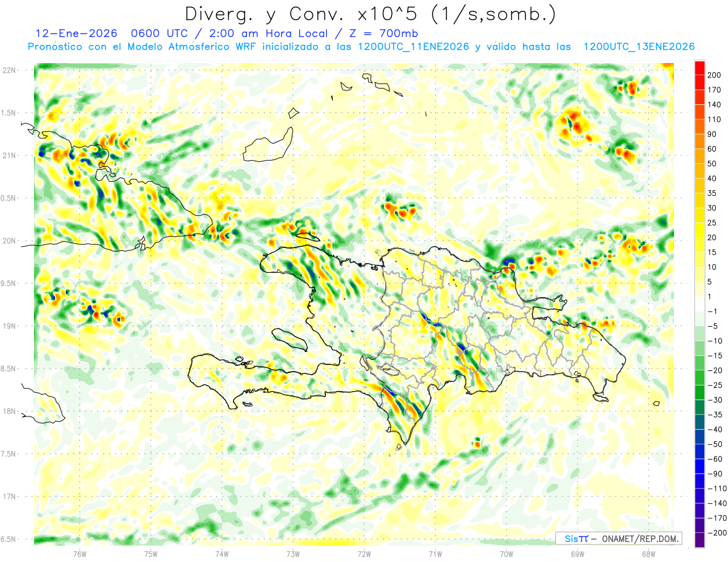The width and height of the screenshot is (728, 562).
Task: Click the dark purple swatch below -200
Action: tap(699, 540)
